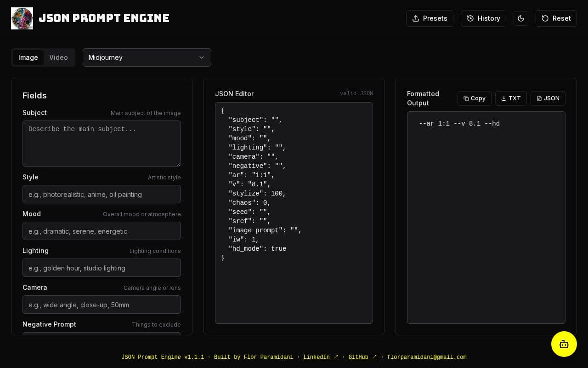588x368 pixels.
Task: Focus the Mood input field
Action: [102, 231]
